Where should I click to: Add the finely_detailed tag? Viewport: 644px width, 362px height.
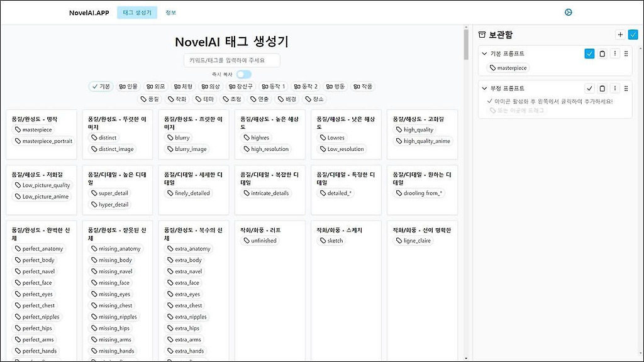(x=189, y=193)
